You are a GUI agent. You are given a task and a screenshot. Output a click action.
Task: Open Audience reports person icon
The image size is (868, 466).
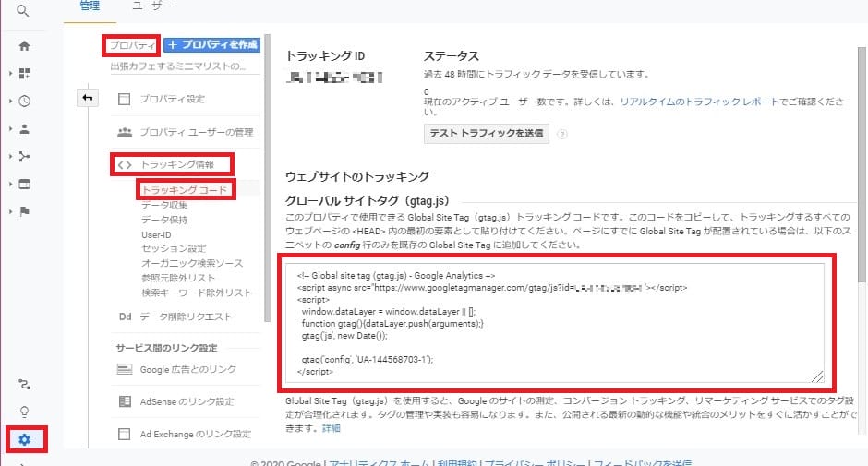(x=24, y=129)
